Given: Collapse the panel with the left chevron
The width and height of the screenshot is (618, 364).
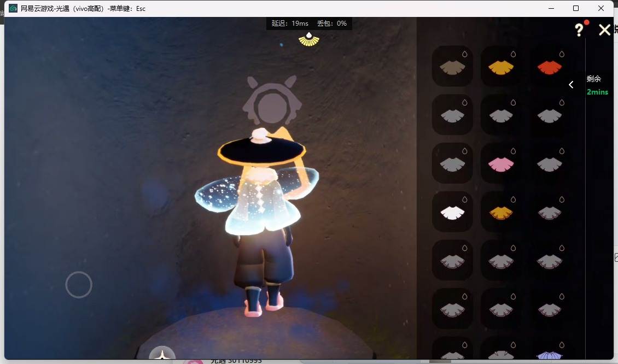Looking at the screenshot, I should (571, 85).
